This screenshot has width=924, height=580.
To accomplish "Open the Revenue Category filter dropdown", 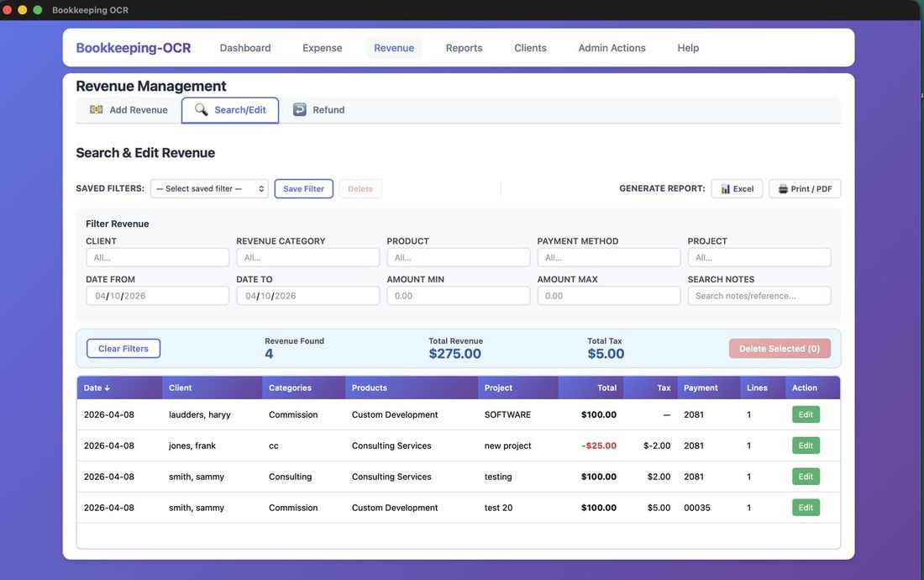I will tap(307, 256).
